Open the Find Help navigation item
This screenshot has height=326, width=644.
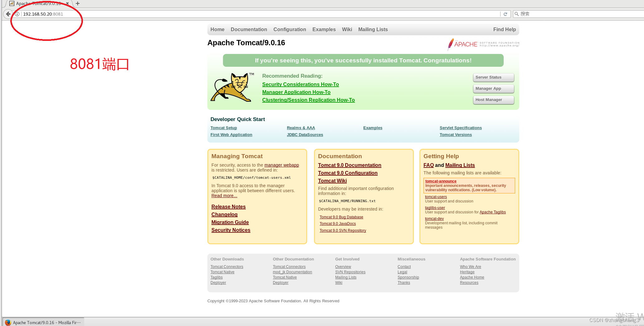(505, 29)
